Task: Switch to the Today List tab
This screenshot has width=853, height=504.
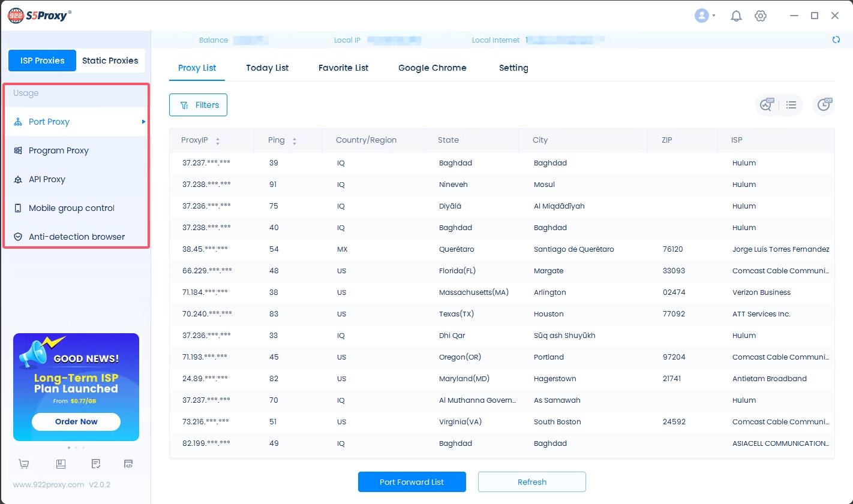Action: 267,68
